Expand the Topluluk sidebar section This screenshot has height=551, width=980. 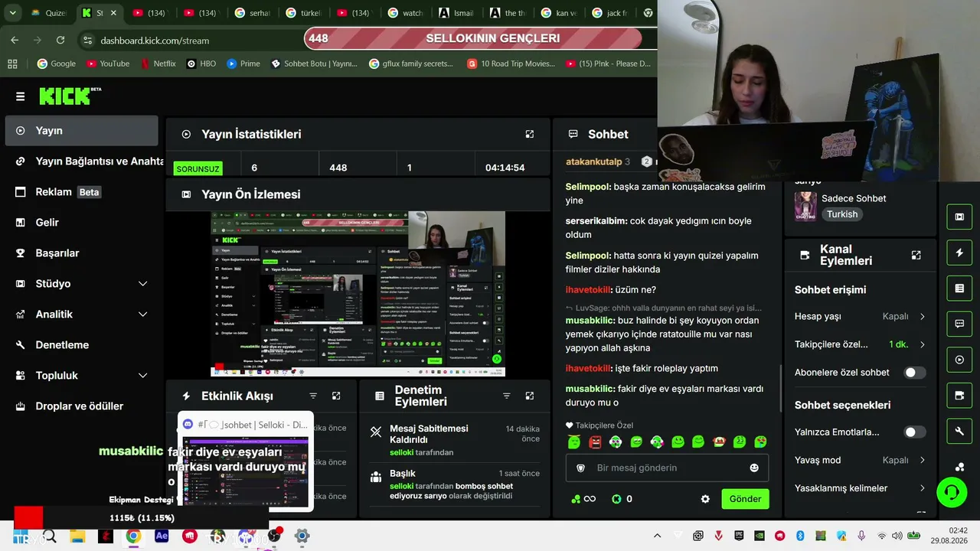point(142,376)
